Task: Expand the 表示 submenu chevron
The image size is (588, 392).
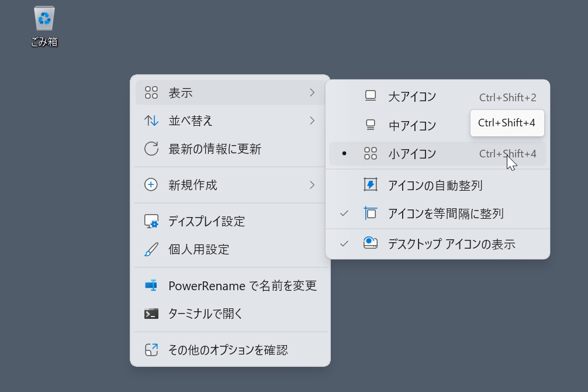Action: coord(312,92)
